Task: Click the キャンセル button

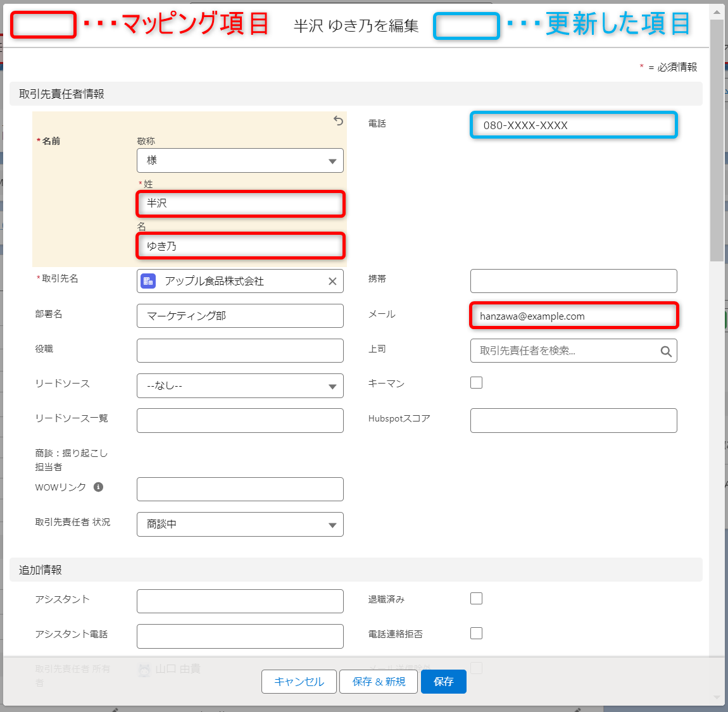Action: click(299, 682)
